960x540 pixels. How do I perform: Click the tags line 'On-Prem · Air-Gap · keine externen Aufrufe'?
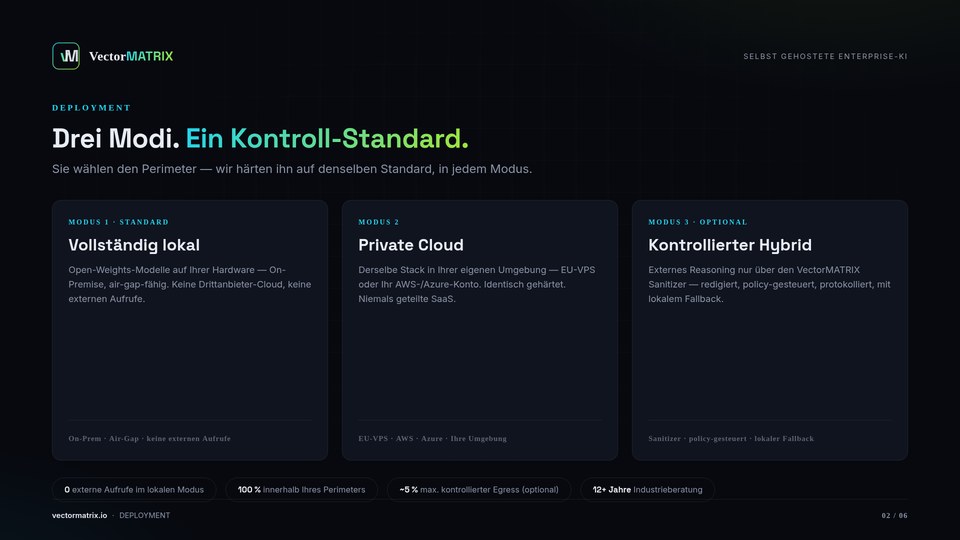(x=149, y=438)
